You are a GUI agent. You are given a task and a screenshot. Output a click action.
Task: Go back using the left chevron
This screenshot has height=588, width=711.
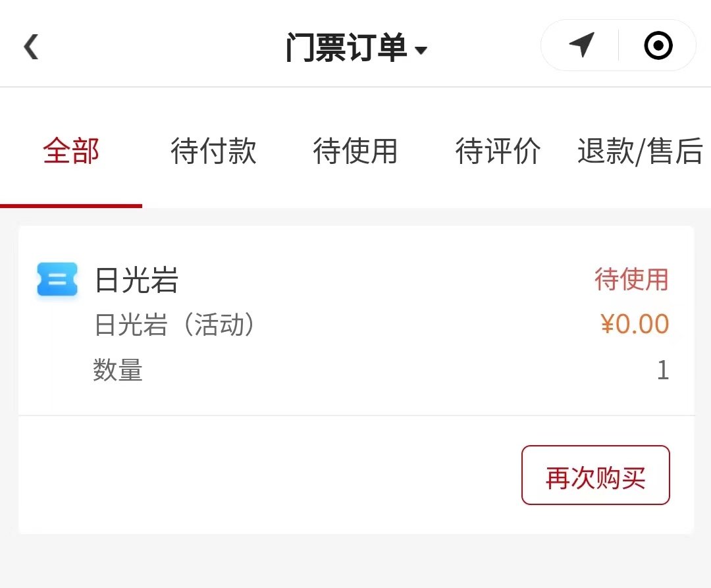tap(31, 47)
